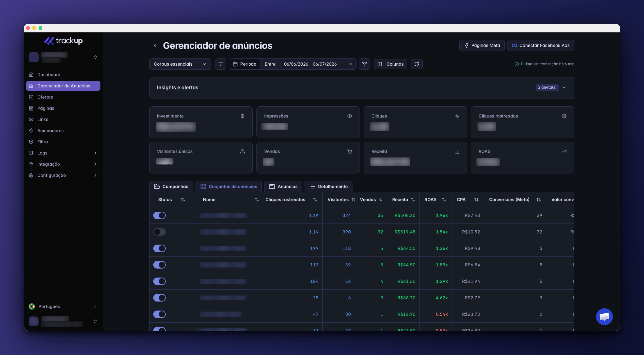Click the Período calendar button
The height and width of the screenshot is (355, 644).
[x=245, y=64]
